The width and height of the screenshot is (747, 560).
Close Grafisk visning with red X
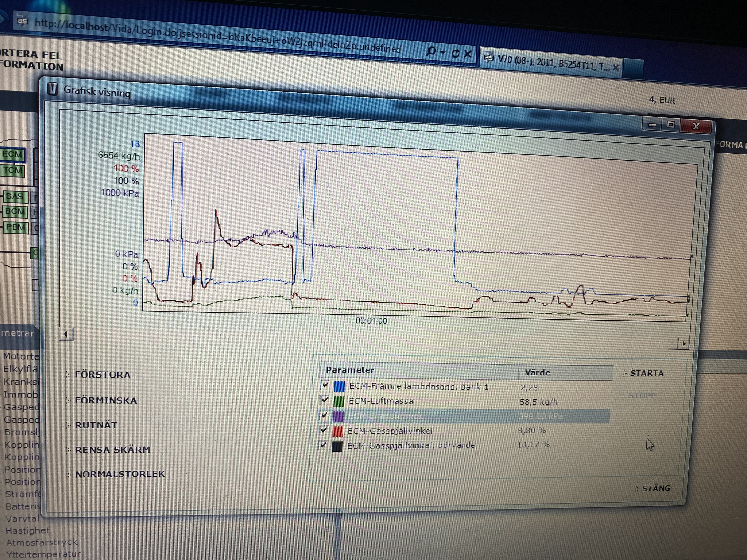696,126
